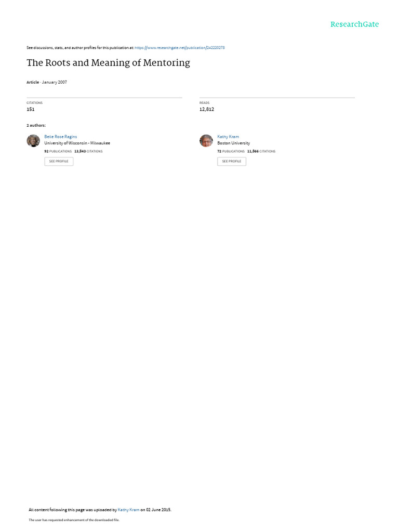Image resolution: width=399 pixels, height=532 pixels.
Task: Select the title The Roots and Meaning of Mentoring
Action: 108,63
